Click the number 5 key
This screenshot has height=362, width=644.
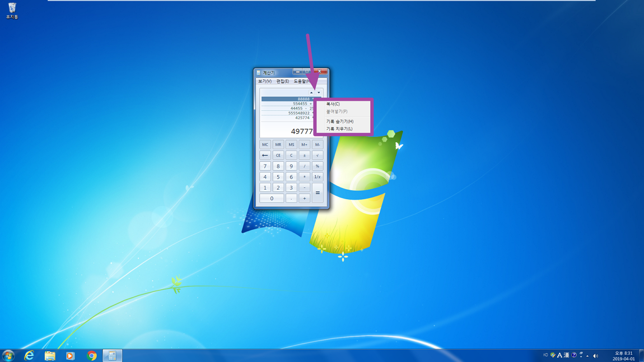(278, 177)
